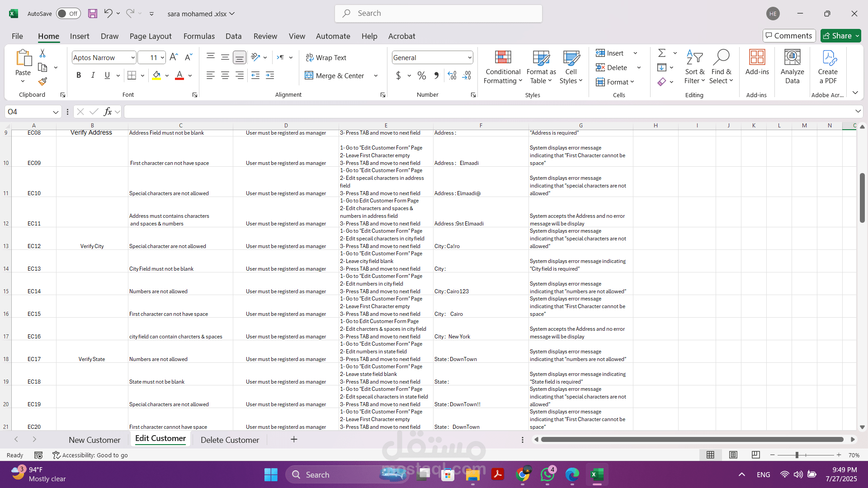Expand the number format dropdown General
Screen dimensions: 868x488
(x=470, y=57)
